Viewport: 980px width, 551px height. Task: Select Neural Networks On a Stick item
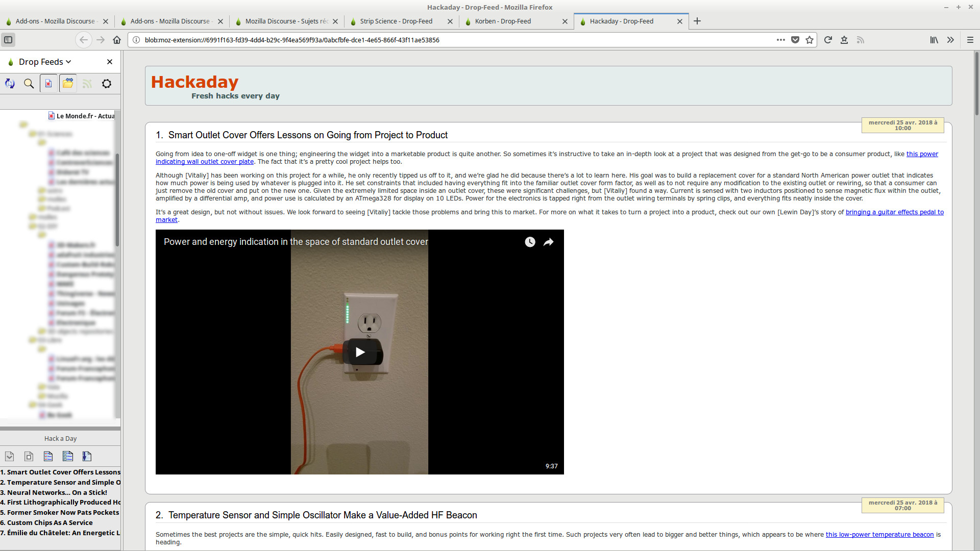(x=57, y=492)
